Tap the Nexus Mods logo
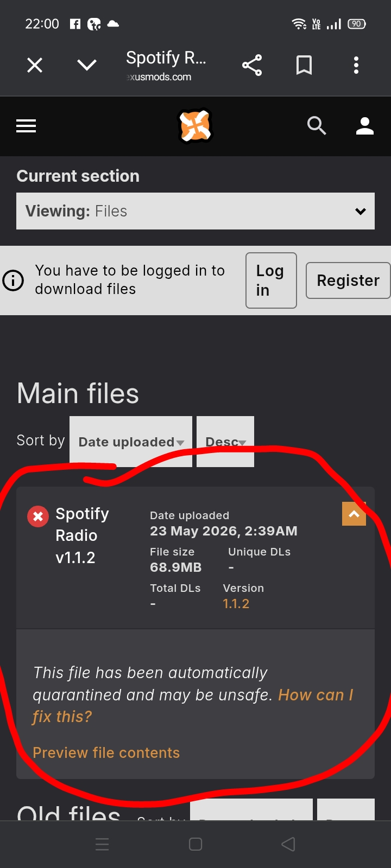391x868 pixels. point(195,126)
